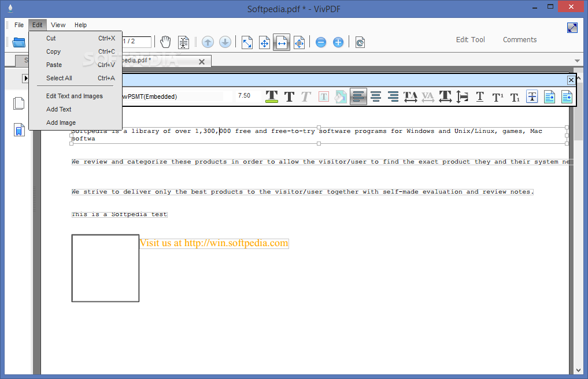
Task: Choose Copy from the Edit menu
Action: (75, 51)
